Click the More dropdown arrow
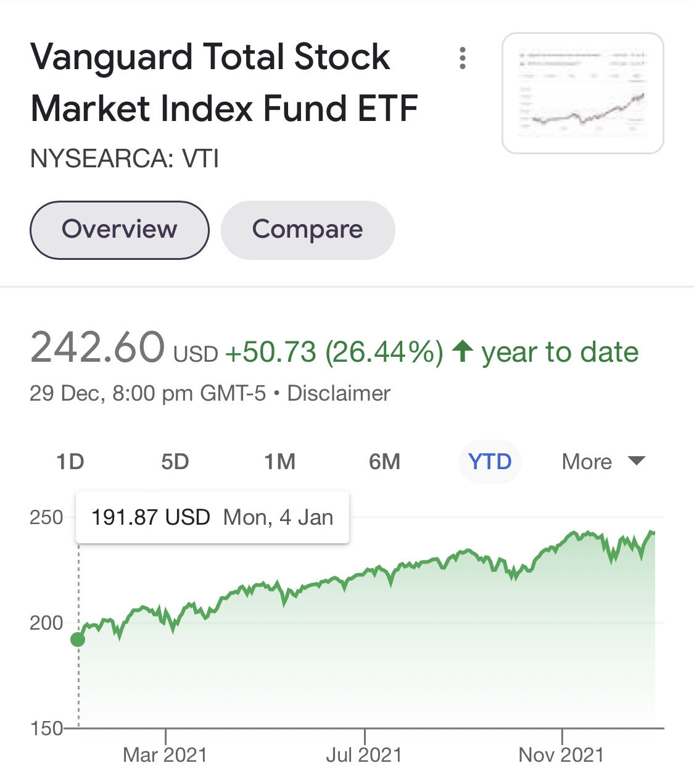Screen dimensions: 694x784 point(636,461)
